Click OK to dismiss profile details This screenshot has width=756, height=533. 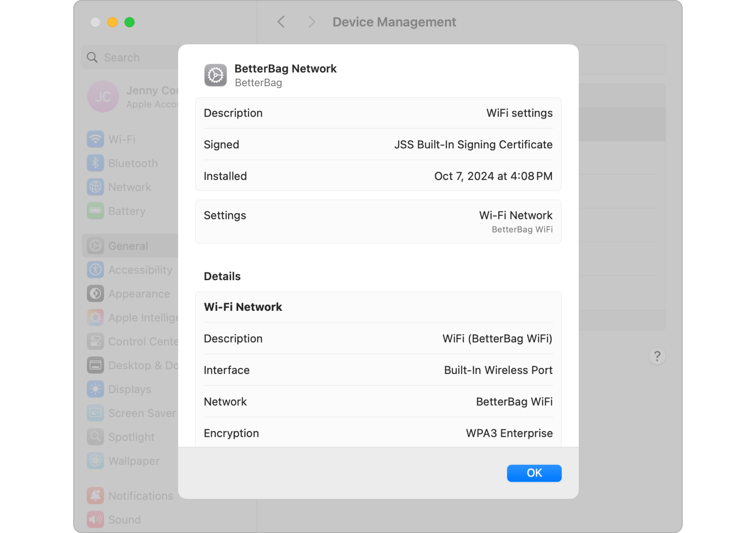(534, 473)
